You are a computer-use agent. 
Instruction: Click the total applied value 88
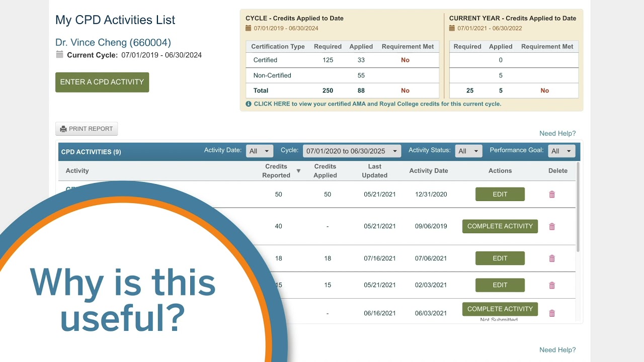361,90
